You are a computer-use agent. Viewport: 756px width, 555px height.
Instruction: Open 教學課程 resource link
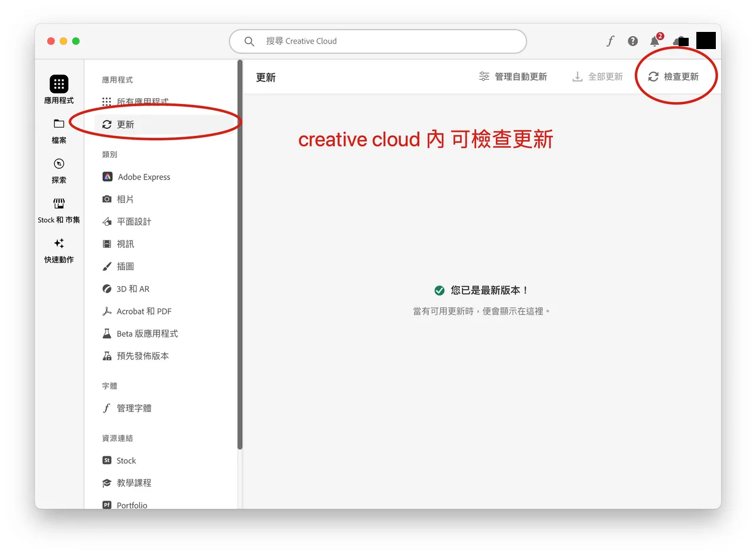[x=167, y=483]
